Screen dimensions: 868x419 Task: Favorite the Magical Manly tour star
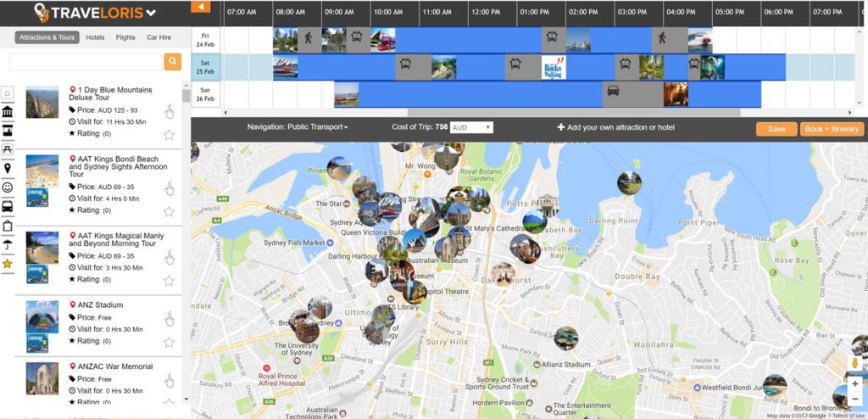tap(169, 281)
